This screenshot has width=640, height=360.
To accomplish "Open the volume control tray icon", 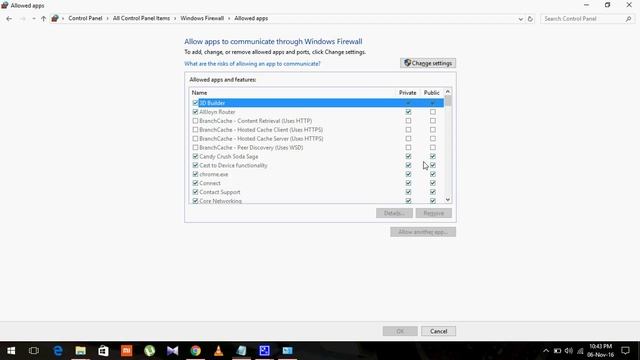I will pos(569,351).
